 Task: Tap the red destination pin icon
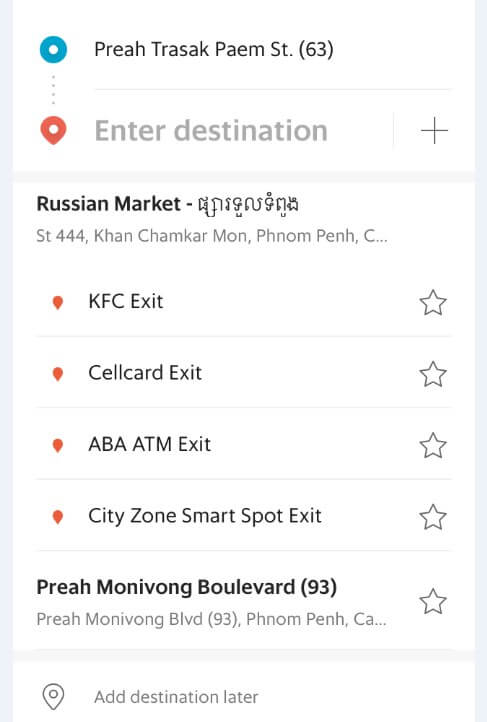pos(53,130)
